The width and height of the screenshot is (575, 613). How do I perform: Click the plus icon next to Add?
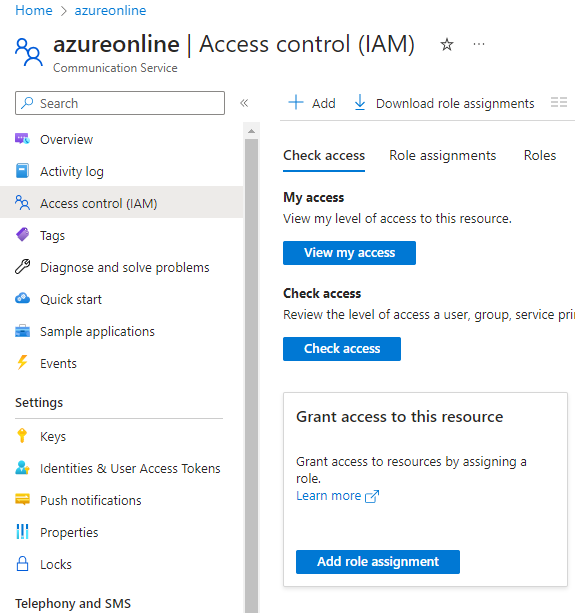[x=296, y=102]
